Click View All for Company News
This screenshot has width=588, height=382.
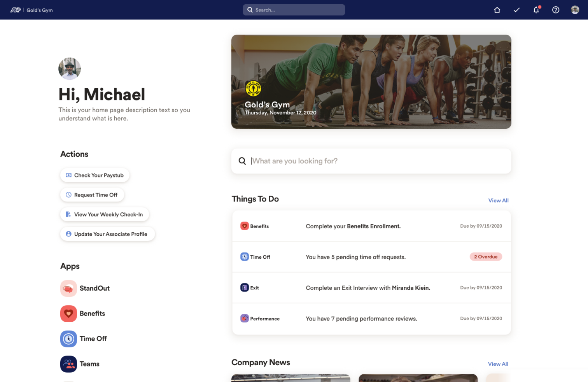click(498, 364)
